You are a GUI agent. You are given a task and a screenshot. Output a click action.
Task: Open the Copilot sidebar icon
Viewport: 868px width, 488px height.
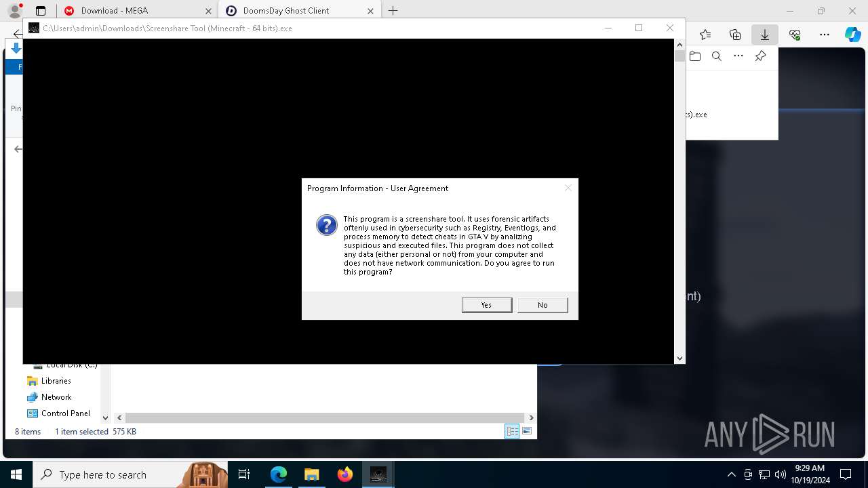pyautogui.click(x=852, y=35)
